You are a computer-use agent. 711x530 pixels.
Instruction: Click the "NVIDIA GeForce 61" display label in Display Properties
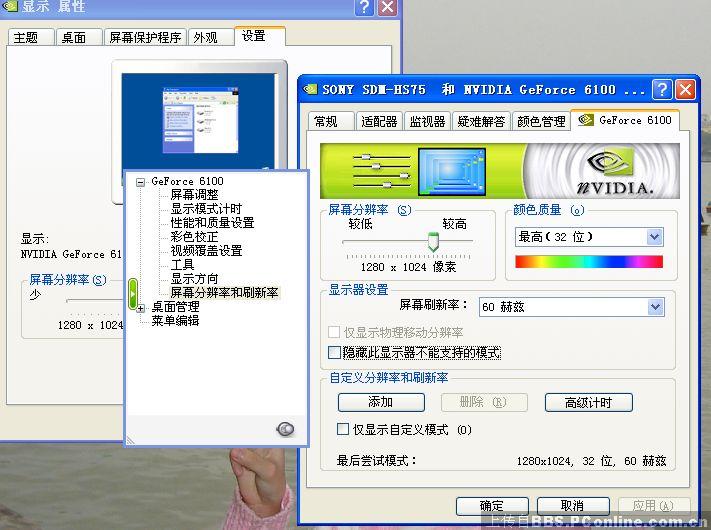coord(71,254)
